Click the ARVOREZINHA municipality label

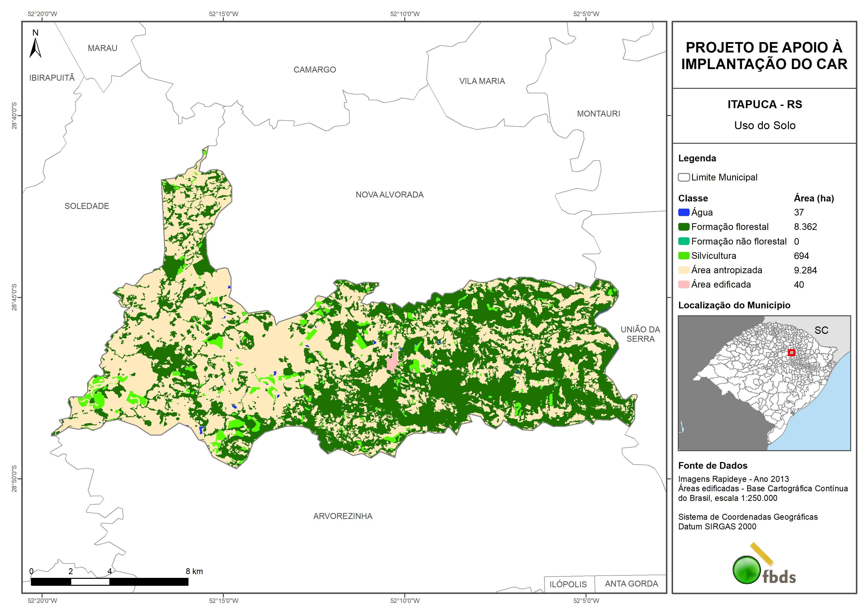pos(343,516)
